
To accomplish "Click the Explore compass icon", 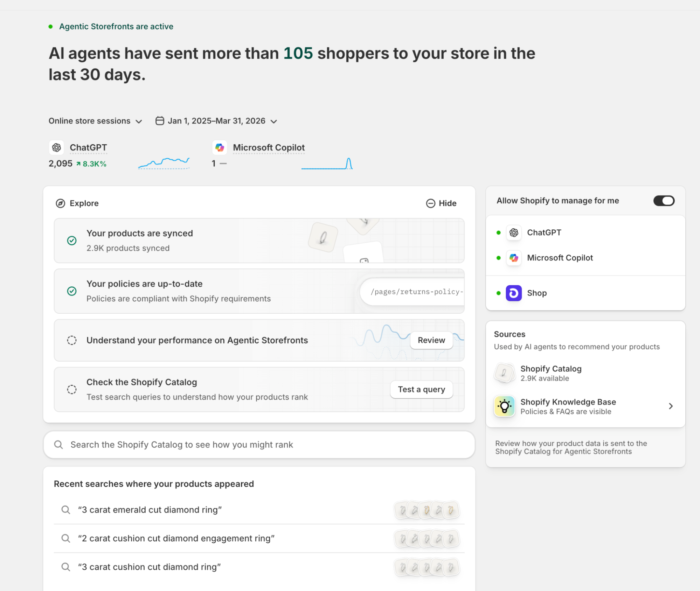I will pyautogui.click(x=61, y=203).
